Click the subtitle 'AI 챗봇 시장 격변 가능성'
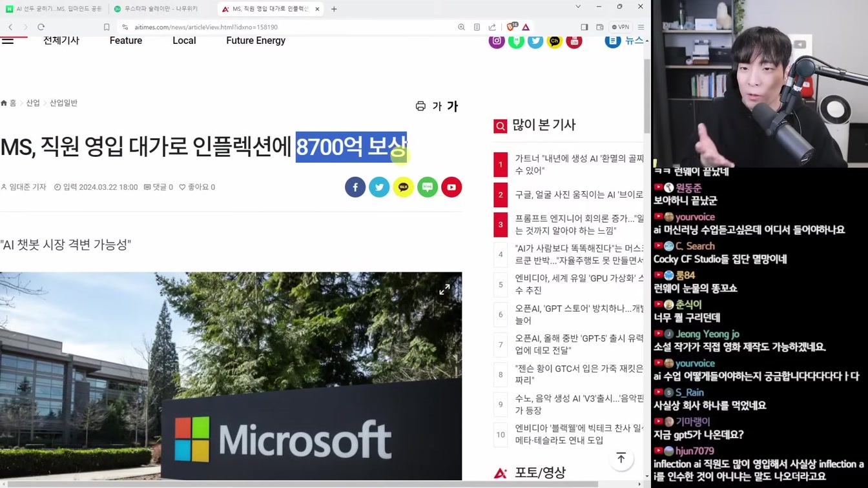868x488 pixels. pos(66,245)
